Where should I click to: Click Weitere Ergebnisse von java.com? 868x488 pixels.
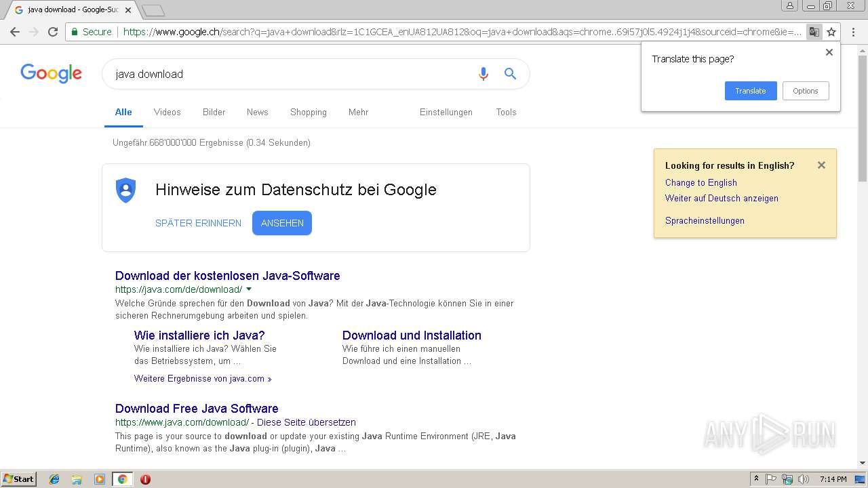point(203,379)
